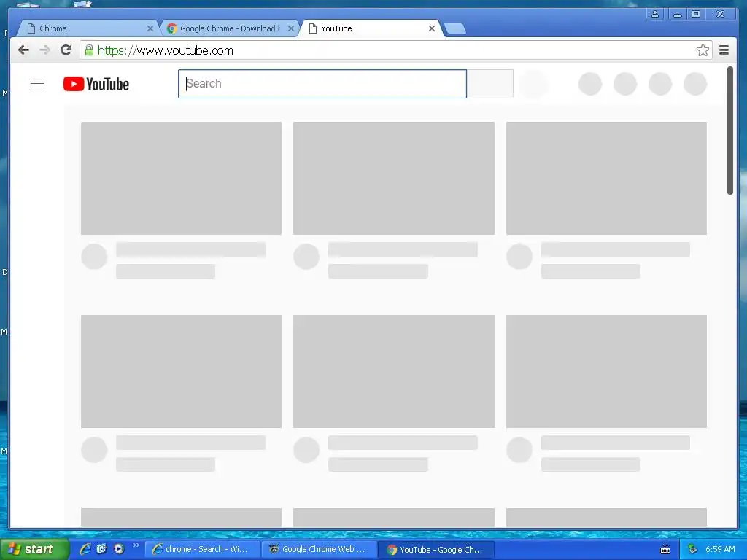
Task: Focus the YouTube Search field
Action: pos(322,84)
